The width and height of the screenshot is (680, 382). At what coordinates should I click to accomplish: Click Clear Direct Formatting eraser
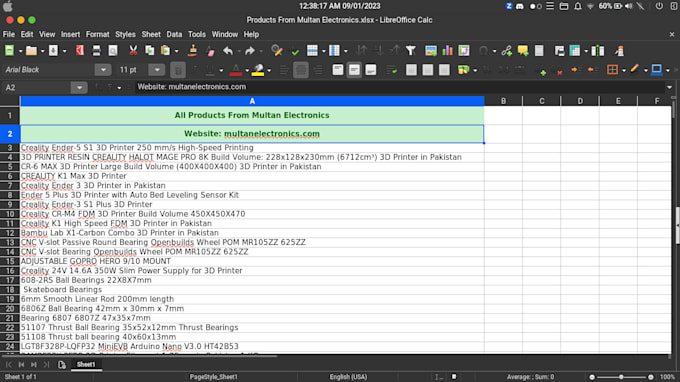point(210,51)
